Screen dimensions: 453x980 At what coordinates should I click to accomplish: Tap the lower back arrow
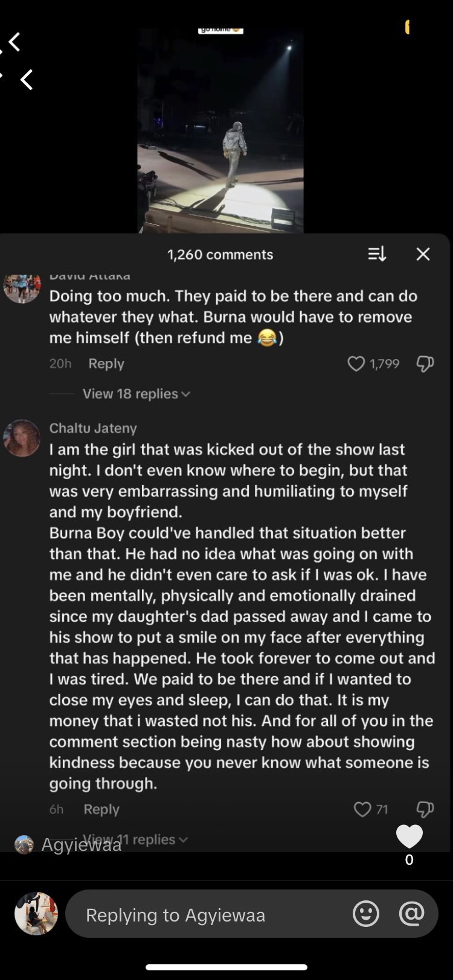26,80
